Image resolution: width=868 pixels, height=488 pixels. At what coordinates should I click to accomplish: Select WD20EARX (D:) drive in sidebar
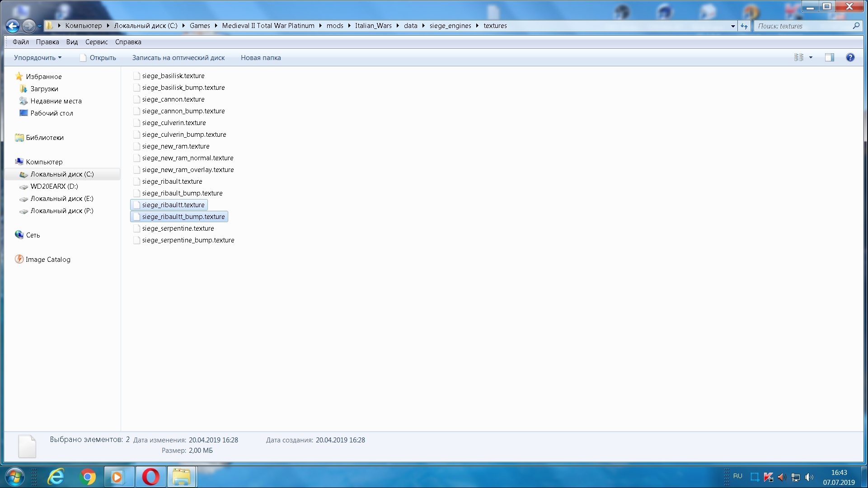[54, 186]
